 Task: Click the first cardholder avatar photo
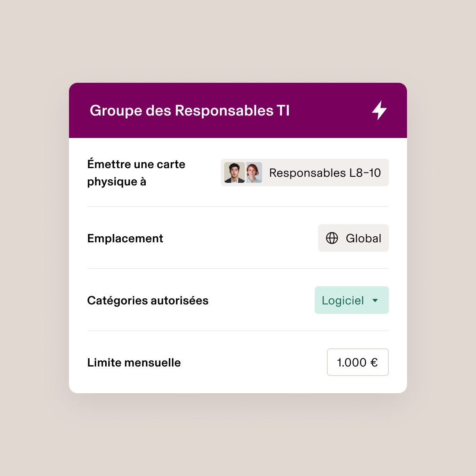click(234, 172)
